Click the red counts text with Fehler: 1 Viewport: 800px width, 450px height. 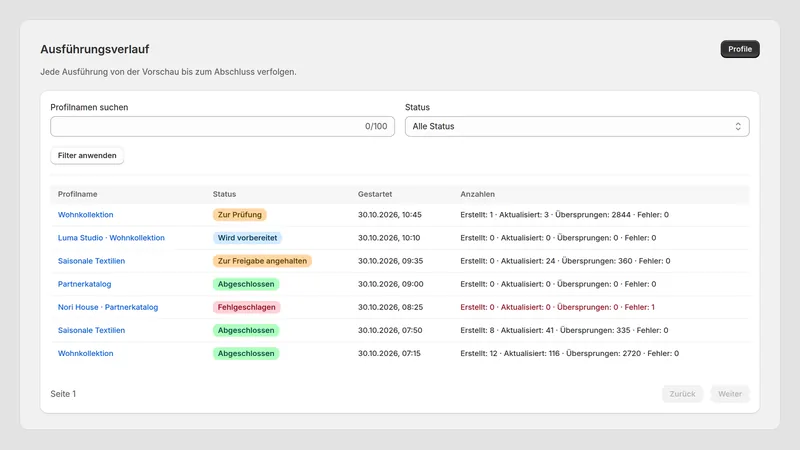click(x=557, y=307)
